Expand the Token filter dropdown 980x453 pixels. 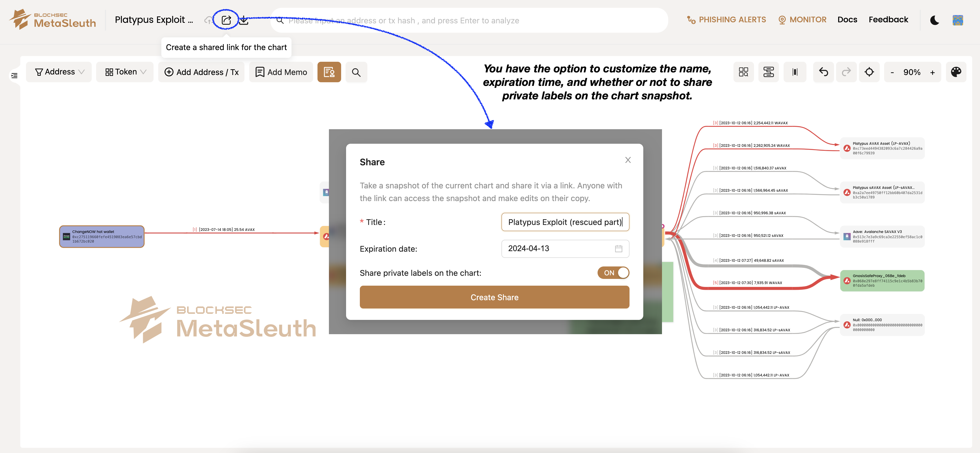click(x=125, y=72)
